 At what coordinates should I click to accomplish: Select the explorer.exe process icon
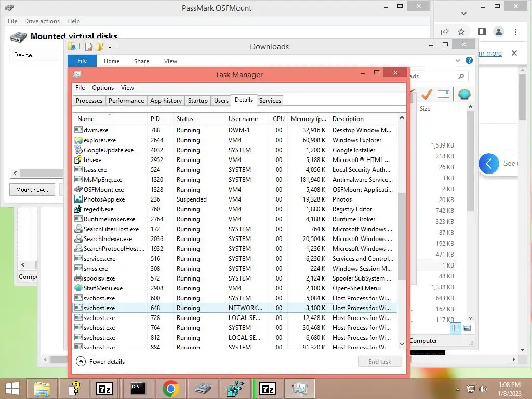tap(78, 140)
